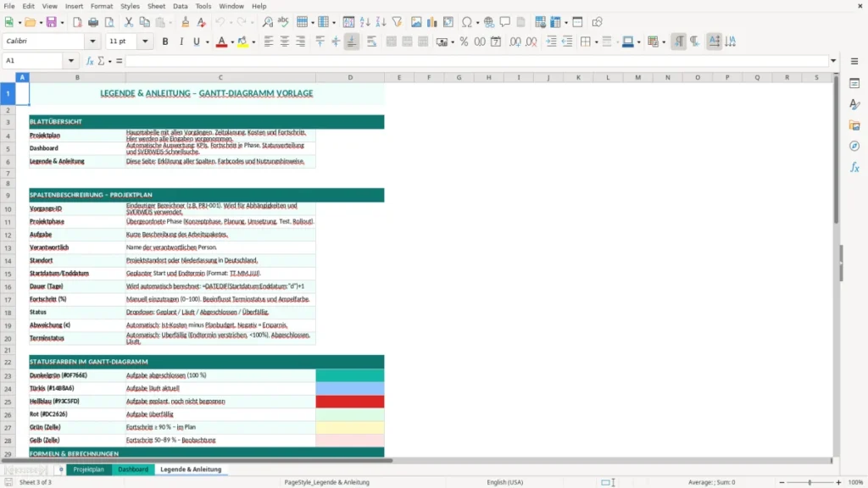Click the Merge and Center Cells icon
This screenshot has width=868, height=488.
point(392,42)
